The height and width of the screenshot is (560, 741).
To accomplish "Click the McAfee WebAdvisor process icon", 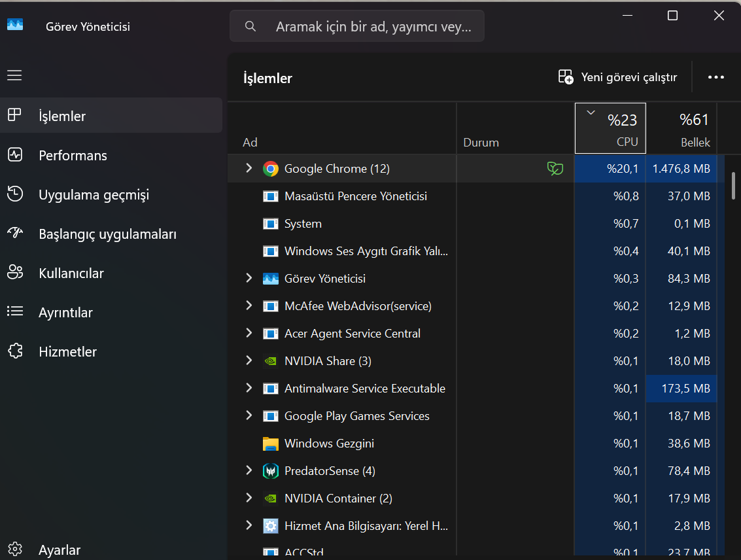I will [x=271, y=306].
